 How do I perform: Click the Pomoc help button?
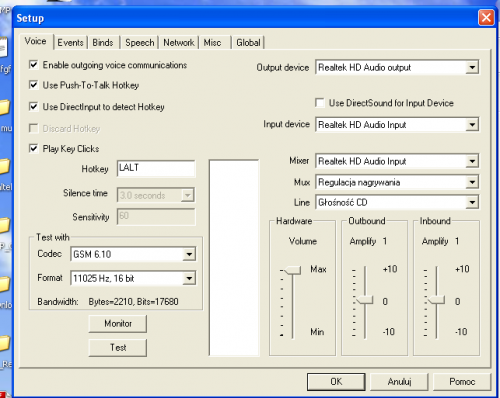tap(462, 381)
